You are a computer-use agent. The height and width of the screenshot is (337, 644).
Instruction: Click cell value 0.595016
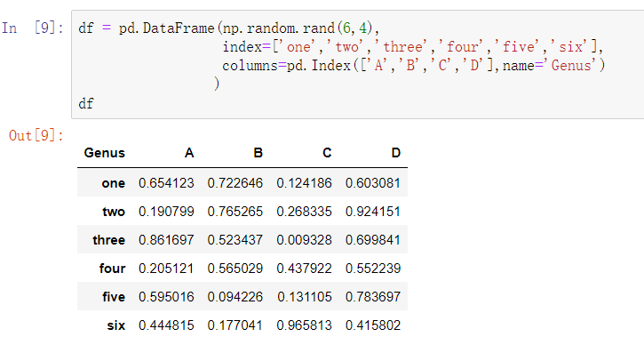[x=166, y=296]
